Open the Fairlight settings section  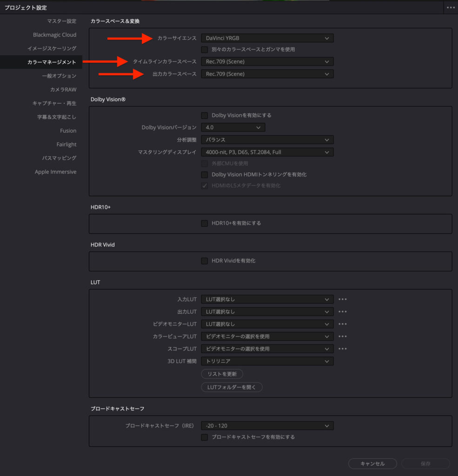(x=66, y=145)
